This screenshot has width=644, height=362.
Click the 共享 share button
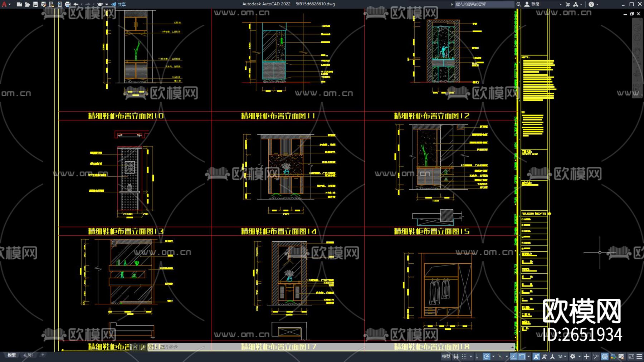[119, 4]
